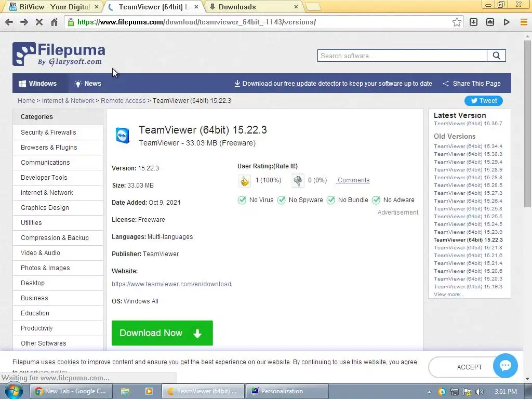
Task: Open the file explorer taskbar icon
Action: [x=125, y=391]
